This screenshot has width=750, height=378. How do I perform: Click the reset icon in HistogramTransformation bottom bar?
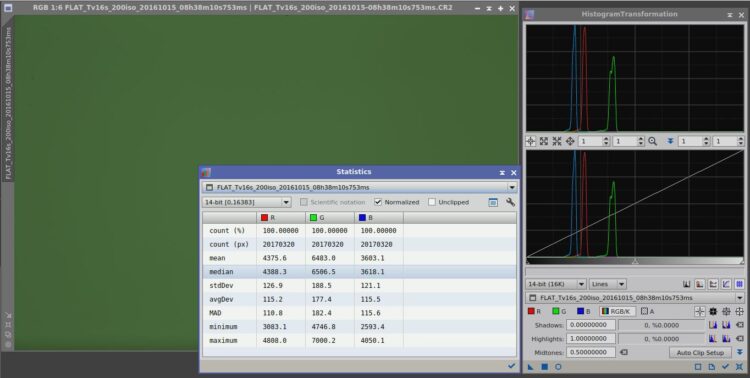tap(739, 367)
